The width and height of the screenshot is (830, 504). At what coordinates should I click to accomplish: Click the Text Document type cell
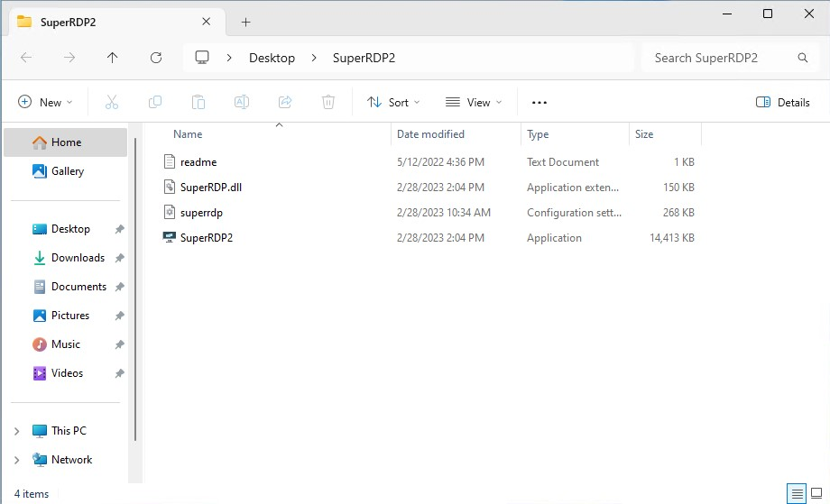click(563, 162)
